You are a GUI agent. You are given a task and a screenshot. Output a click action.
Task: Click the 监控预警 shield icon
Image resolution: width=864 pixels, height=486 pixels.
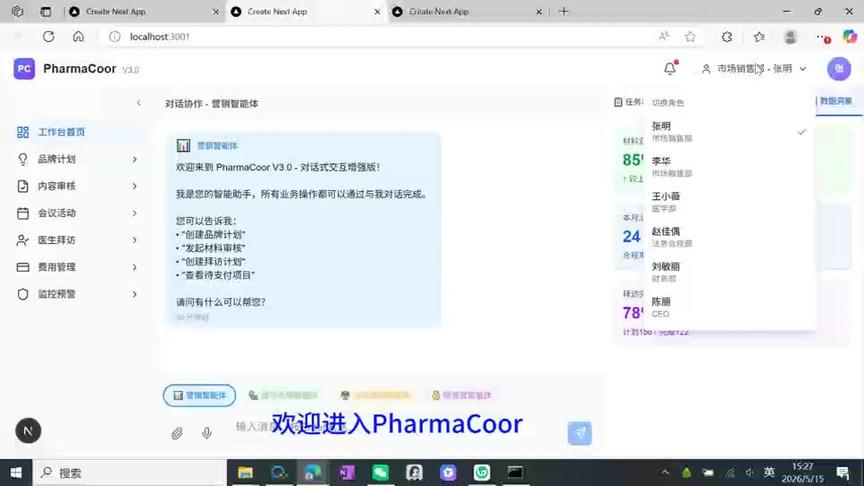coord(23,294)
